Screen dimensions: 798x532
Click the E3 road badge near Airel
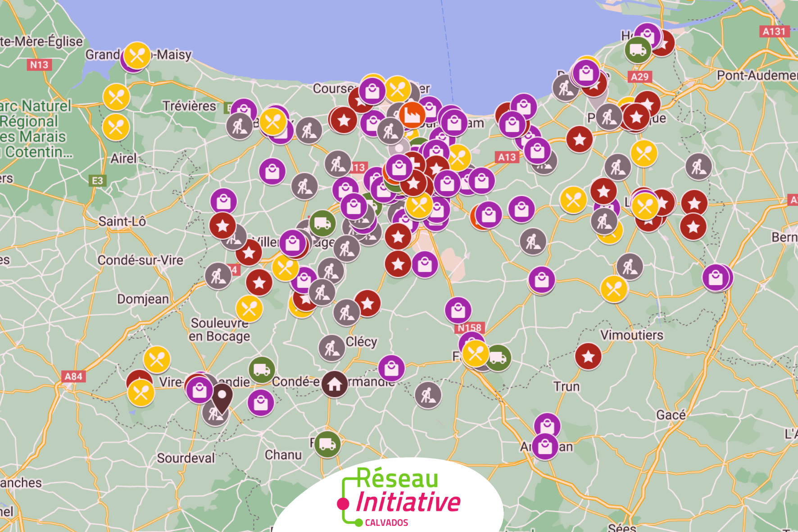97,181
